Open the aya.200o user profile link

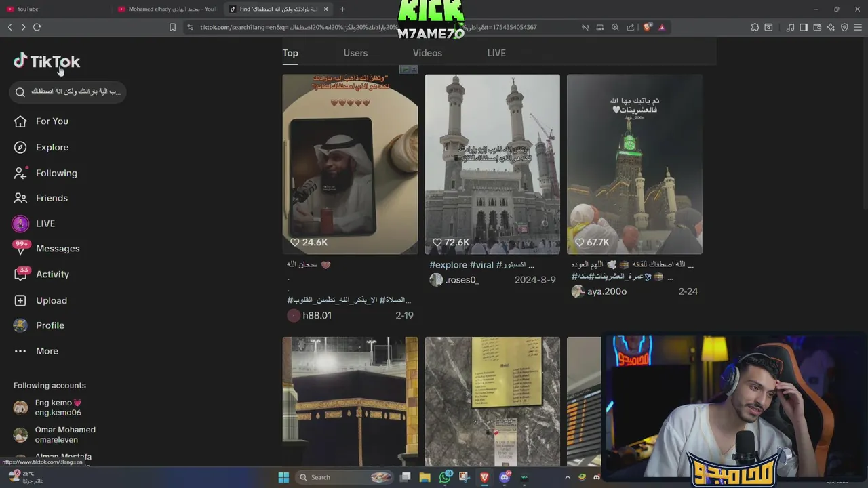606,291
